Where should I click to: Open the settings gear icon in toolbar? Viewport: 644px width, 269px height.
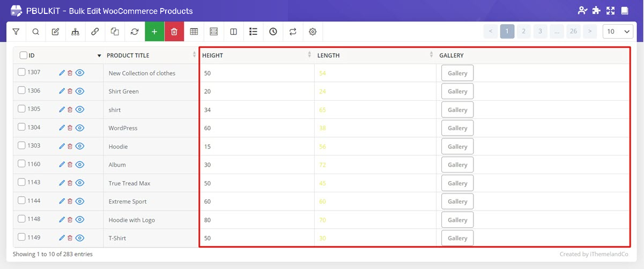pyautogui.click(x=313, y=32)
